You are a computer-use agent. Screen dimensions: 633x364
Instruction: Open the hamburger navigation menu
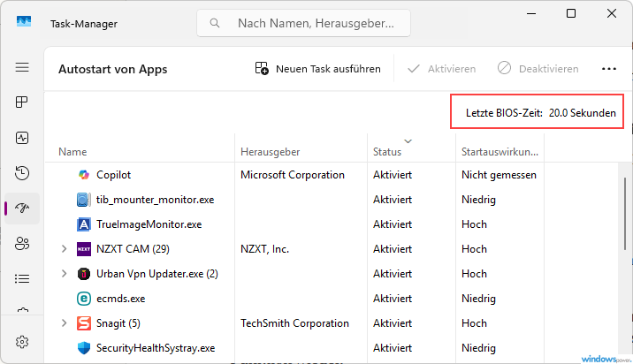click(x=22, y=67)
